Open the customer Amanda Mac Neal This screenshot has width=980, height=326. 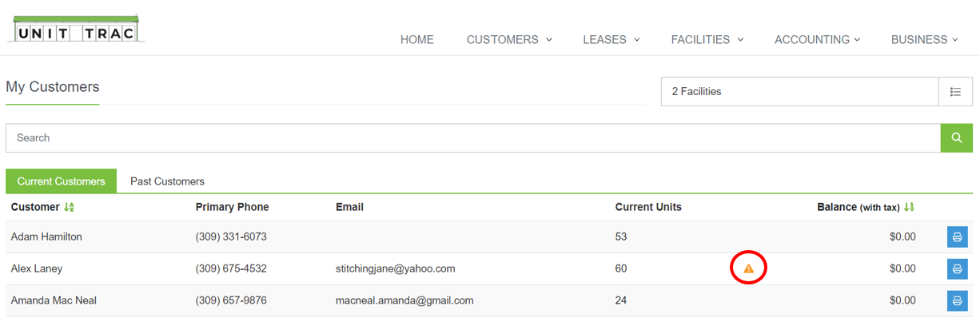pos(54,300)
